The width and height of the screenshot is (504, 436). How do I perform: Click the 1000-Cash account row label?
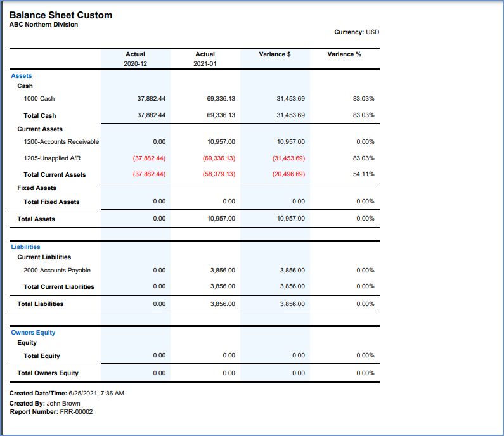(x=39, y=99)
